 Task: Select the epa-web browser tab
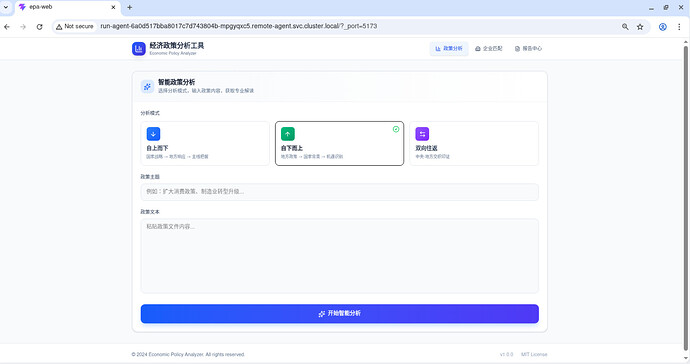click(x=67, y=7)
